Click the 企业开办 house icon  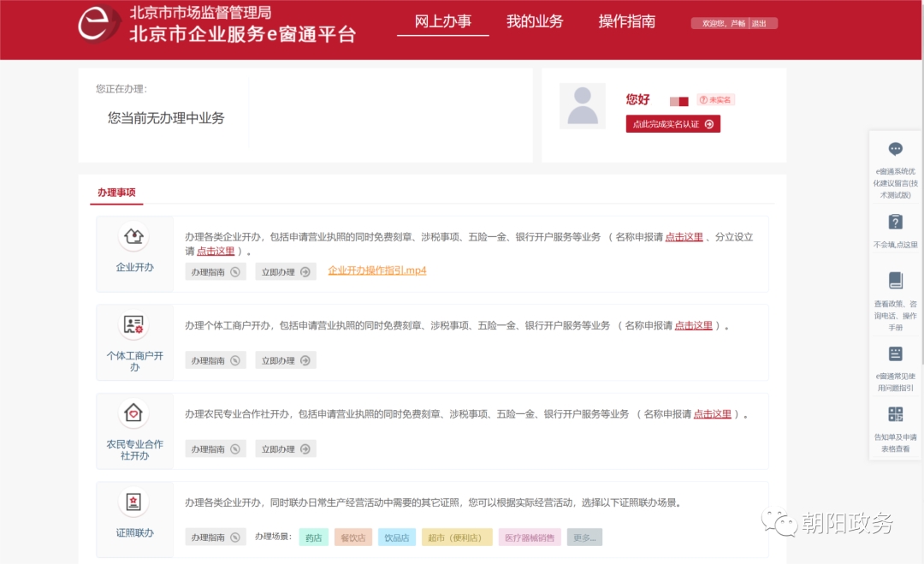(x=134, y=235)
